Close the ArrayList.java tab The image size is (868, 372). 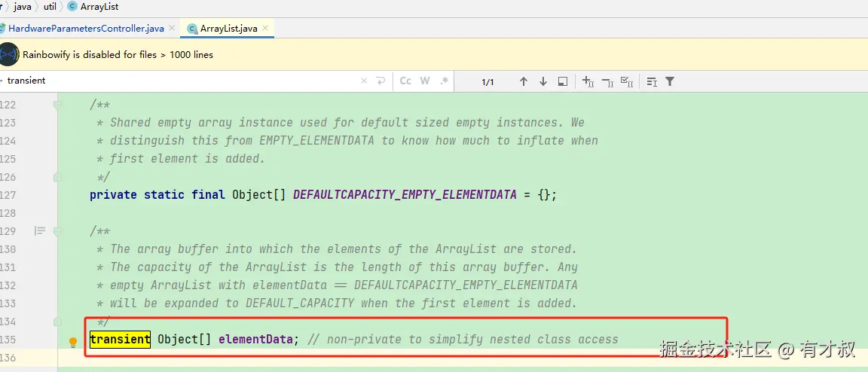(x=265, y=28)
